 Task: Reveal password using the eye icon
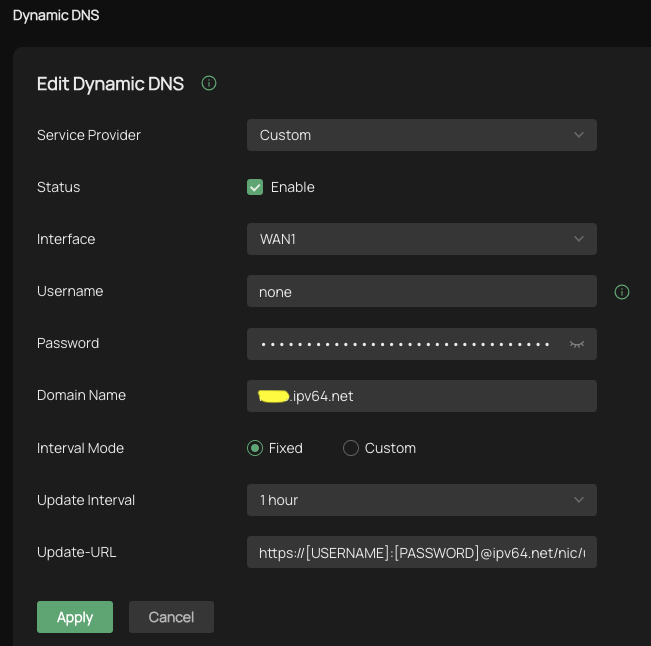point(576,344)
